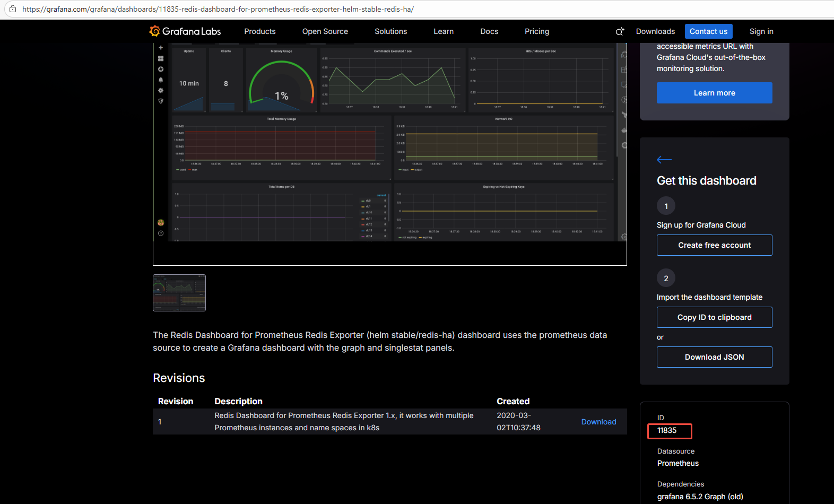This screenshot has height=504, width=834.
Task: Select the small dashboard screenshot thumbnail
Action: point(179,293)
